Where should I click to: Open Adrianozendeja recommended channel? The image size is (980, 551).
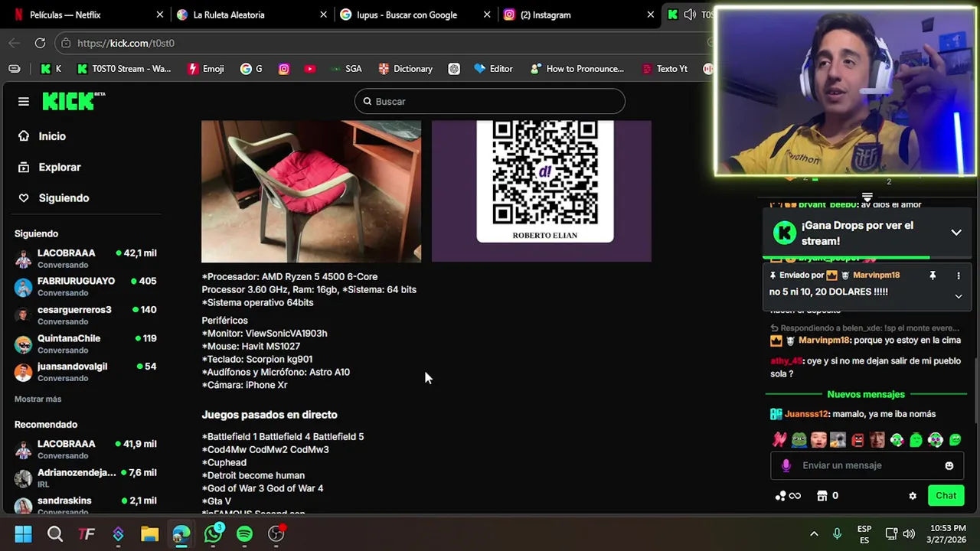(86, 478)
